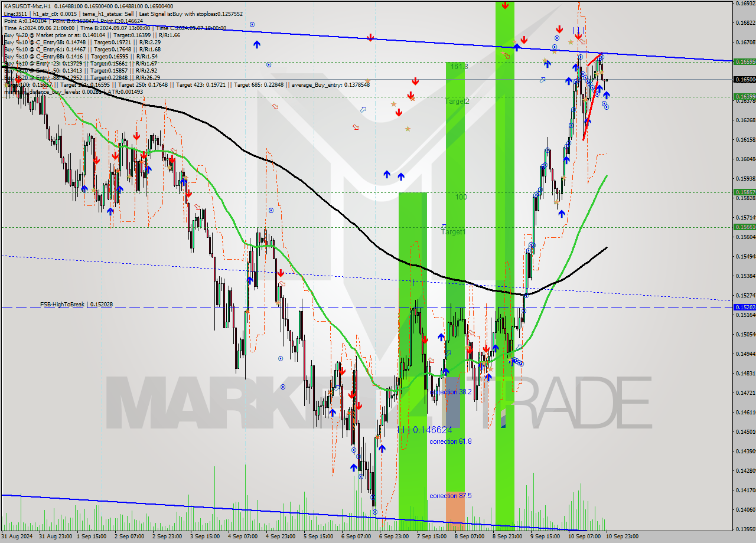Viewport: 756px width, 543px height.
Task: Click the green 0.15857 price tag
Action: coord(744,192)
